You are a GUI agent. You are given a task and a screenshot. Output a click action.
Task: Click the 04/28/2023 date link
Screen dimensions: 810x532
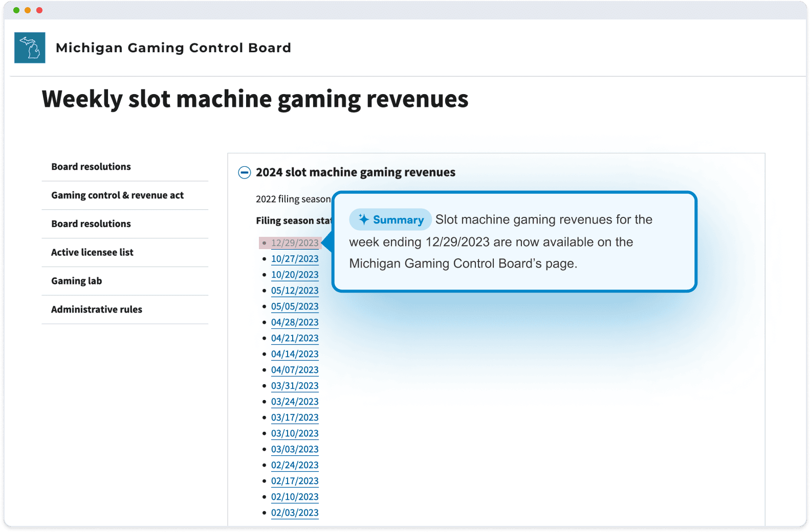(295, 322)
